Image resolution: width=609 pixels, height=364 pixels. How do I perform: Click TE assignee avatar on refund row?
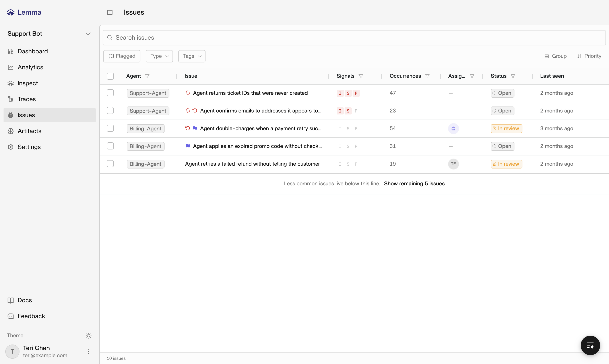pyautogui.click(x=453, y=164)
